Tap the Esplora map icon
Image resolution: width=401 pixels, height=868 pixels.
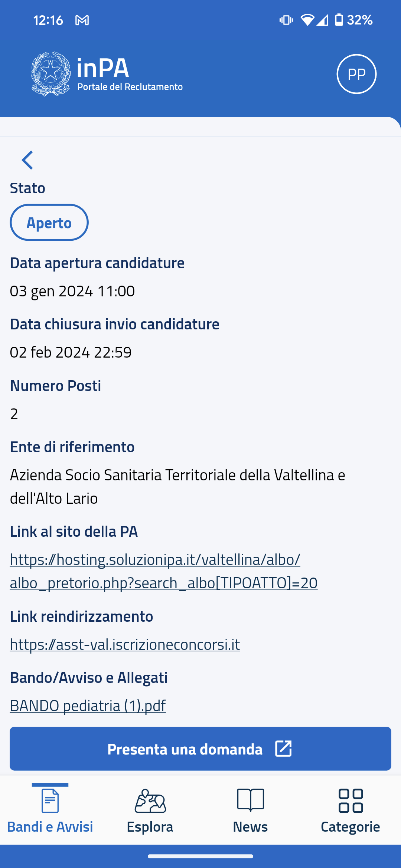point(150,800)
